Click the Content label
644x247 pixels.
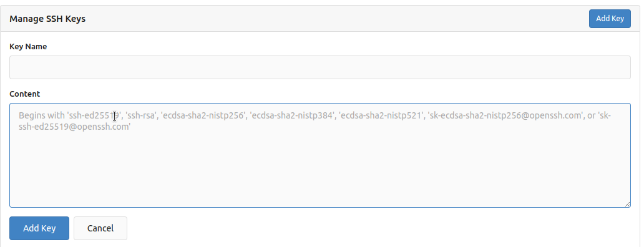[24, 94]
